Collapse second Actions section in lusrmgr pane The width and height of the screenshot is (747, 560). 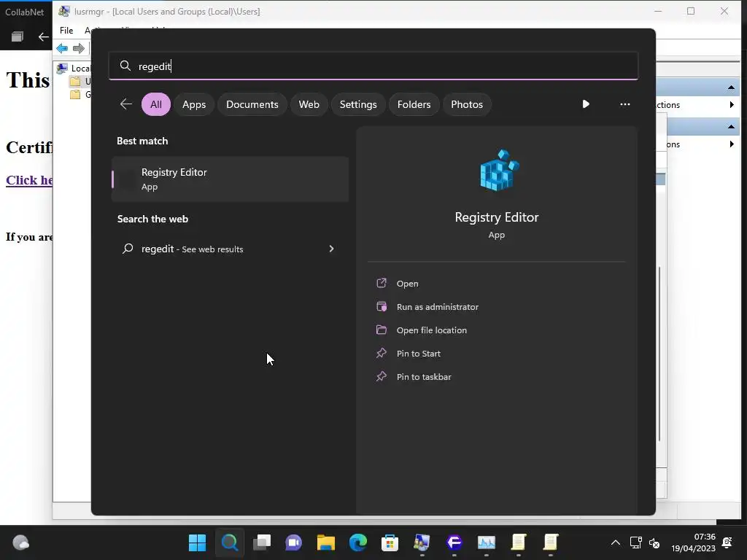731,126
